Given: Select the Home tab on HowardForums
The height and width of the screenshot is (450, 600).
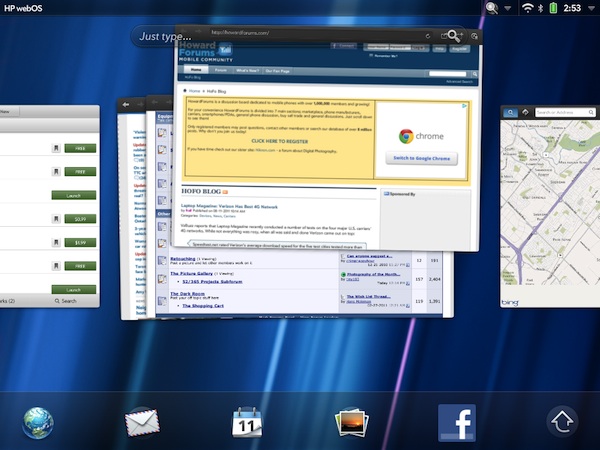Looking at the screenshot, I should coord(196,70).
